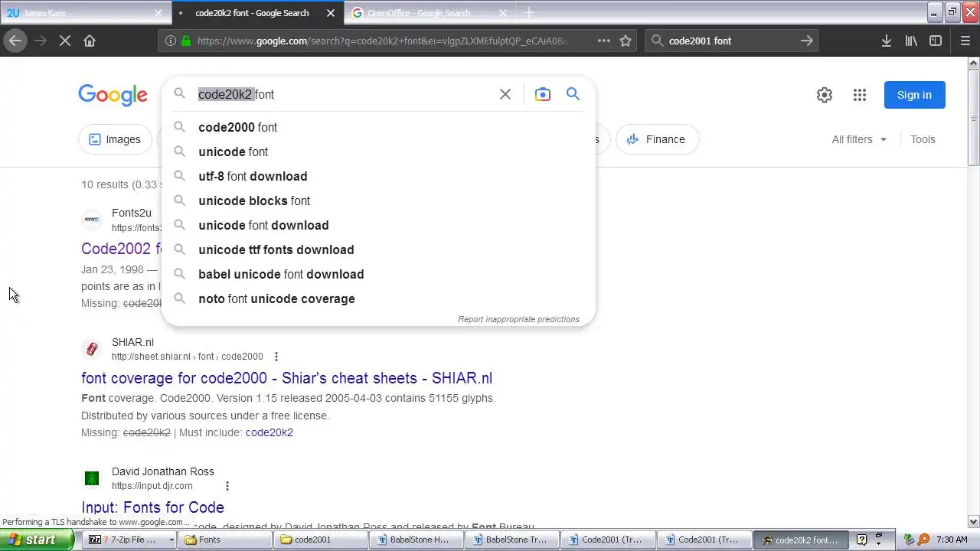The height and width of the screenshot is (551, 980).
Task: Select the Finance filter chip
Action: pyautogui.click(x=656, y=139)
